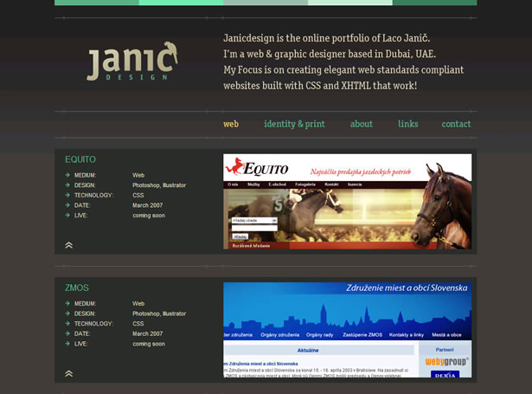The image size is (532, 394).
Task: Click the arrow bullet beside EQUITO DESIGN
Action: pos(67,184)
